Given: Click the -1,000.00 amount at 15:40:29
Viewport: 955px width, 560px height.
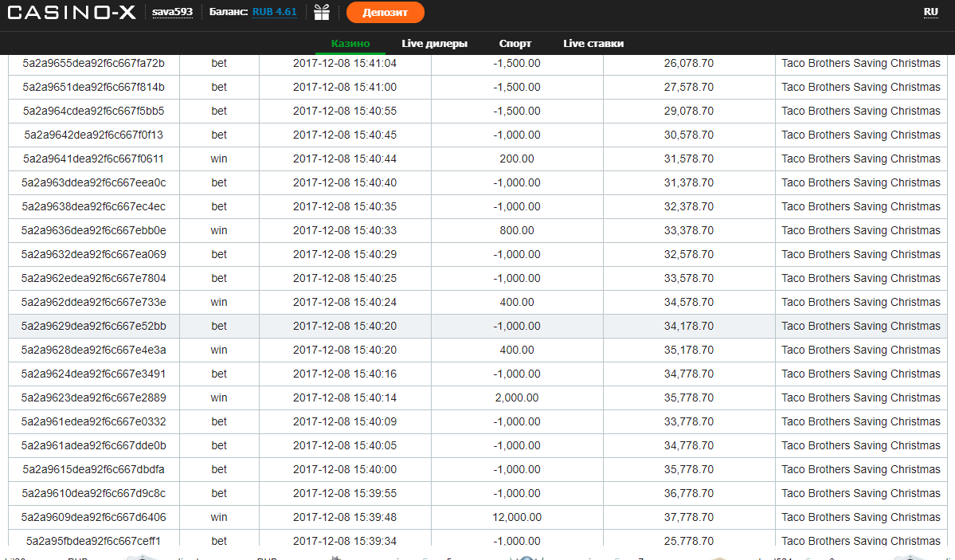Looking at the screenshot, I should pyautogui.click(x=517, y=254).
